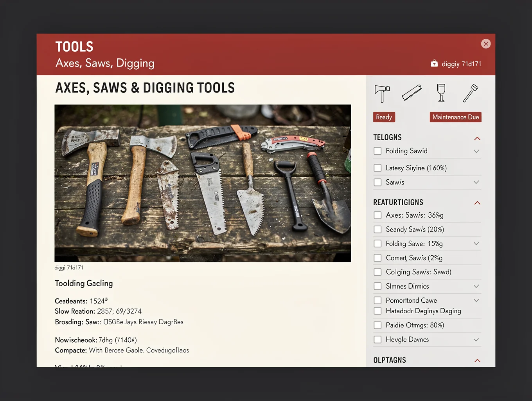Click the Compacte: With Berose Gaole line
The width and height of the screenshot is (532, 401).
coord(122,350)
